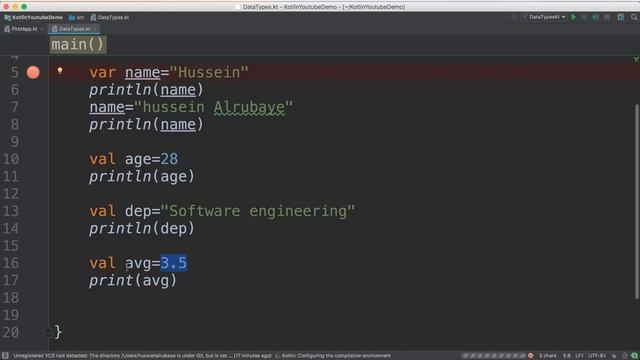
Task: Open the DataTypesKt run configuration dropdown
Action: pos(545,17)
